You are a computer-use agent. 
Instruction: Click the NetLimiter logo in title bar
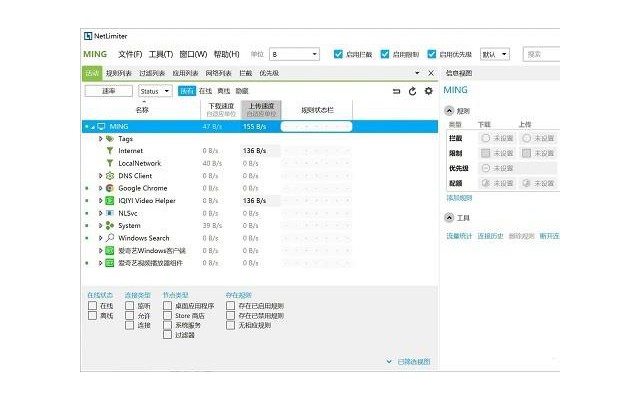(88, 36)
